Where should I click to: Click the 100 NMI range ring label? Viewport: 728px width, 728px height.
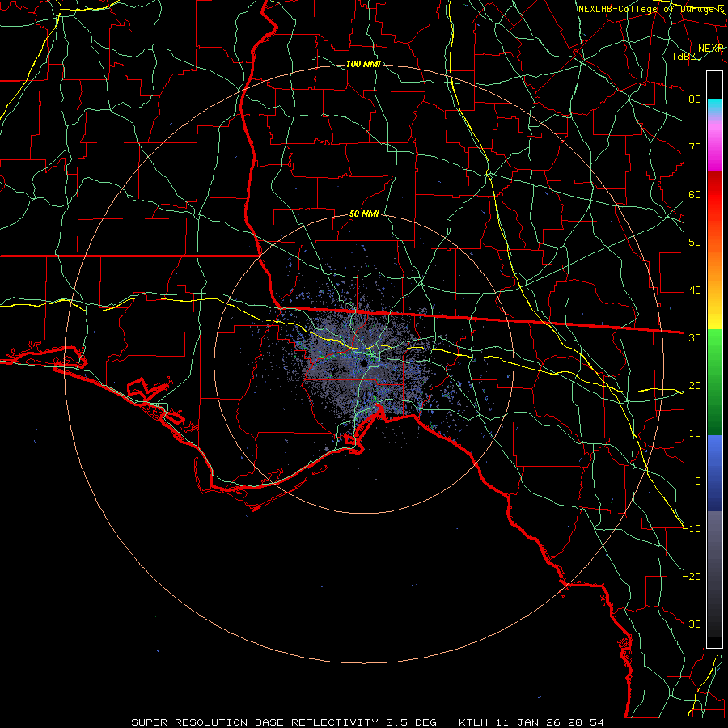tap(363, 64)
